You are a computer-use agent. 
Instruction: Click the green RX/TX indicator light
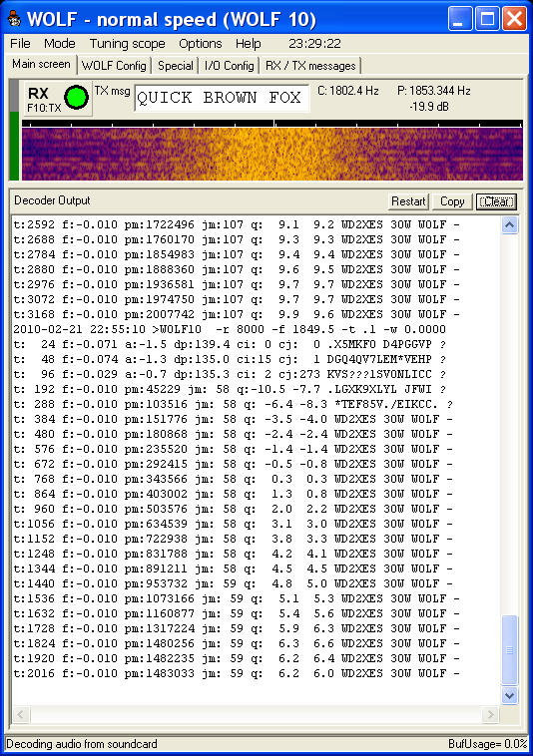click(x=76, y=97)
